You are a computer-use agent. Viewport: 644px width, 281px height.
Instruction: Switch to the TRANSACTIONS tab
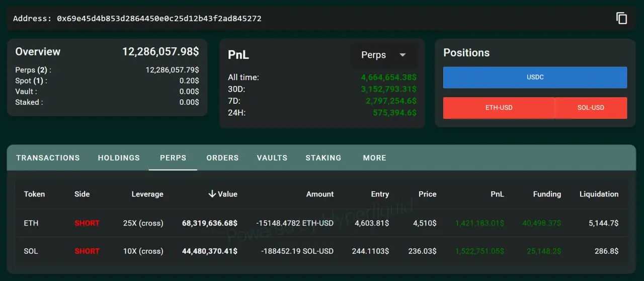[48, 158]
